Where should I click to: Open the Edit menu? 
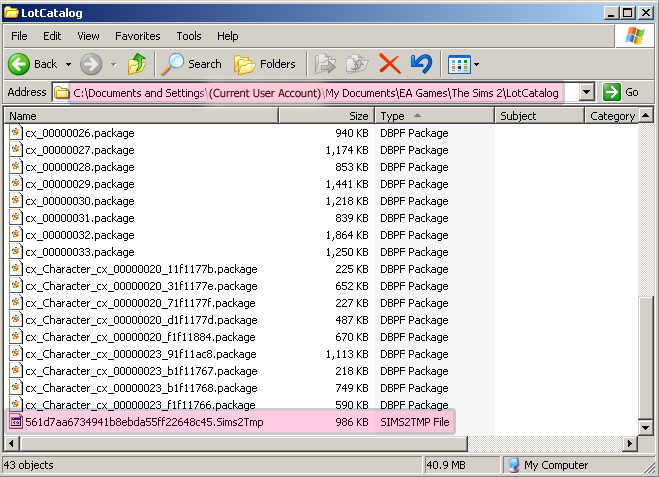(x=52, y=36)
